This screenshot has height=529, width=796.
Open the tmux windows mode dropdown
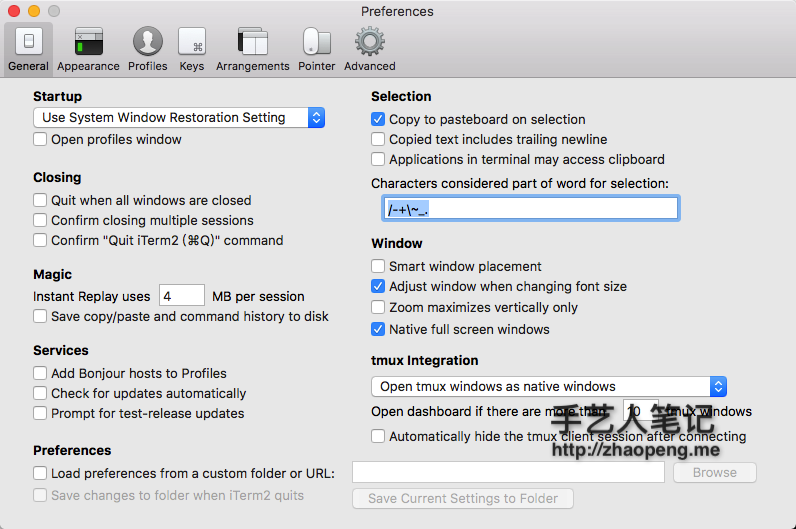548,386
